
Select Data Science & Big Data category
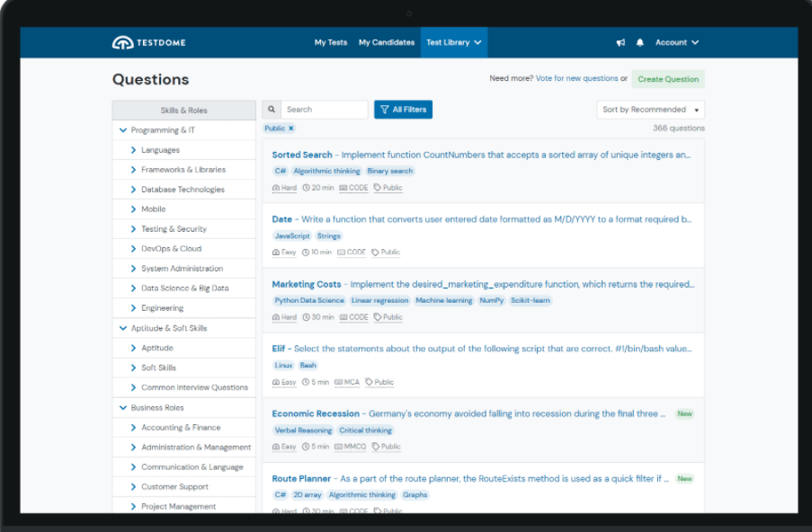pyautogui.click(x=185, y=288)
